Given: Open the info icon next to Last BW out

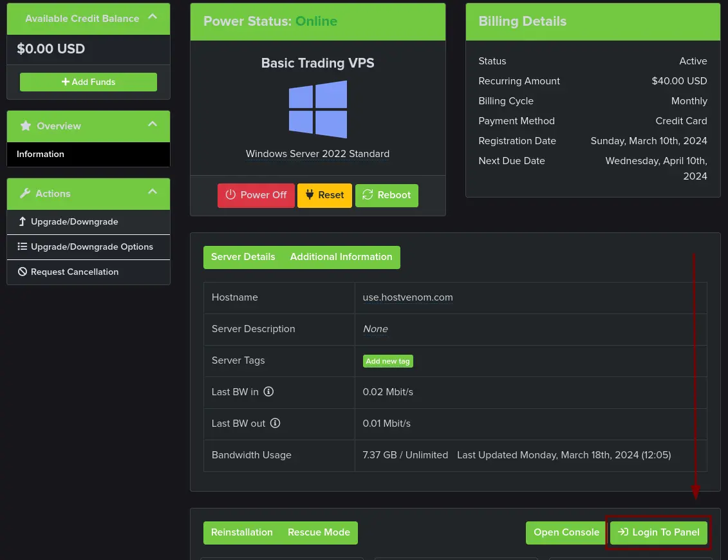Looking at the screenshot, I should click(x=275, y=423).
